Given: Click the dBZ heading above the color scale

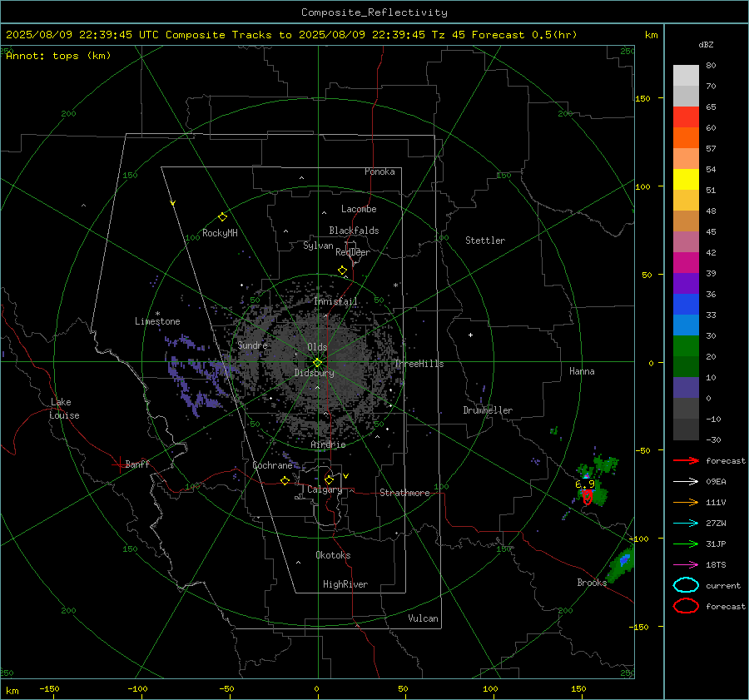Looking at the screenshot, I should click(706, 44).
